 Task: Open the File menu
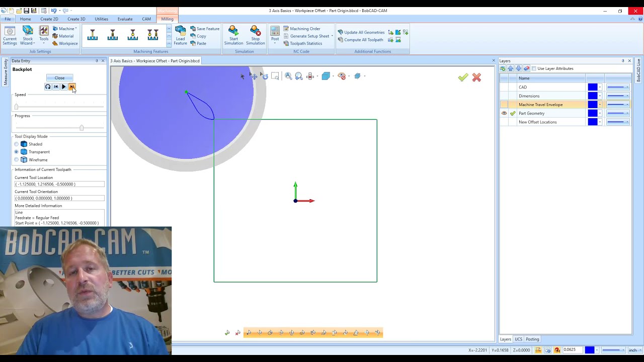(x=8, y=19)
